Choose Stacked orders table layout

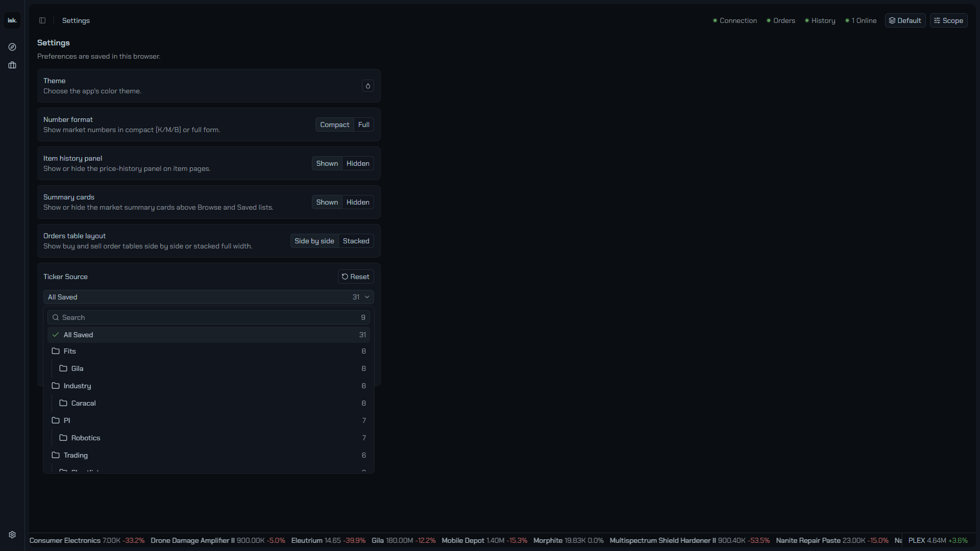click(356, 241)
